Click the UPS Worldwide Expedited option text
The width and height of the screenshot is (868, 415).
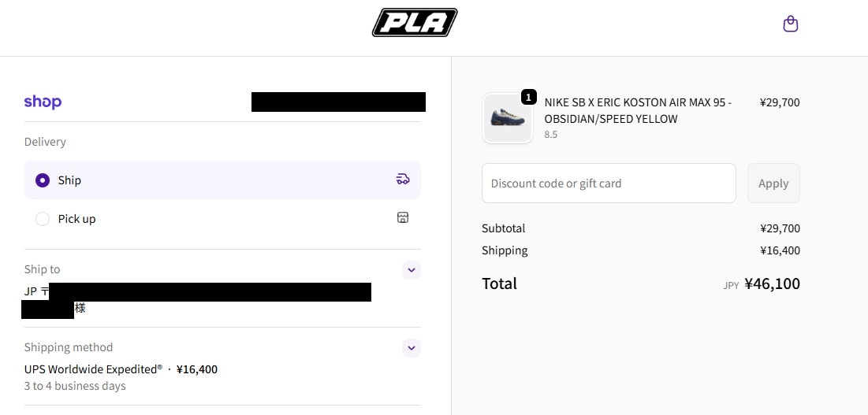coord(93,369)
